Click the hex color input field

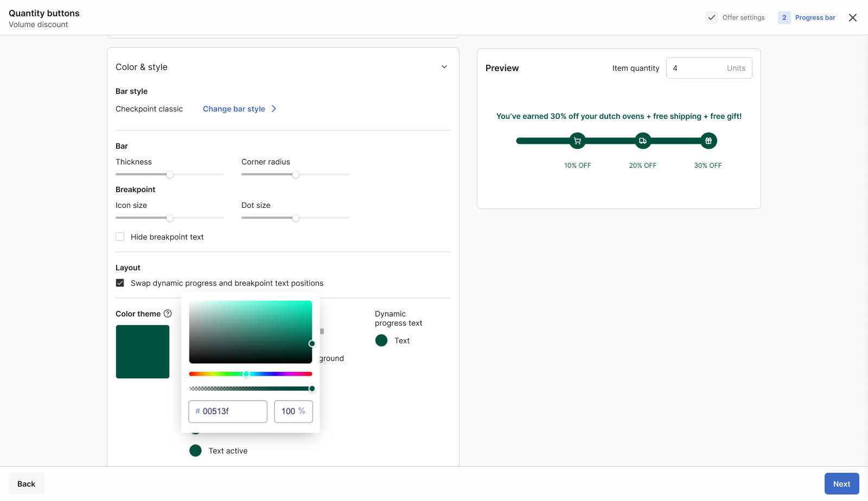(x=232, y=411)
